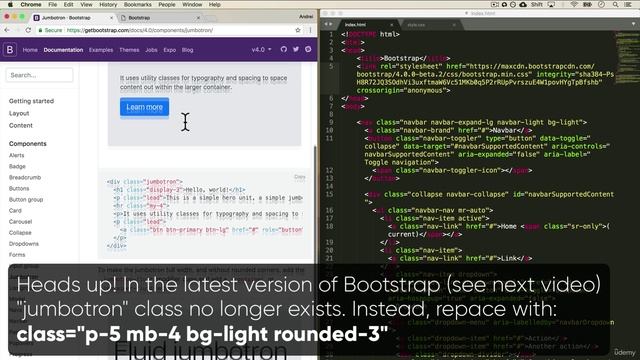The height and width of the screenshot is (360, 640).
Task: Click the blue Learn more button
Action: 144,107
